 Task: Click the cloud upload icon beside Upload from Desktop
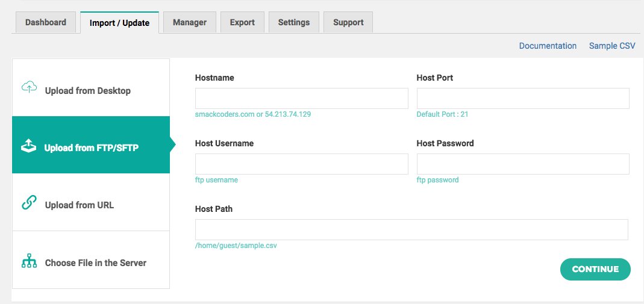tap(29, 87)
